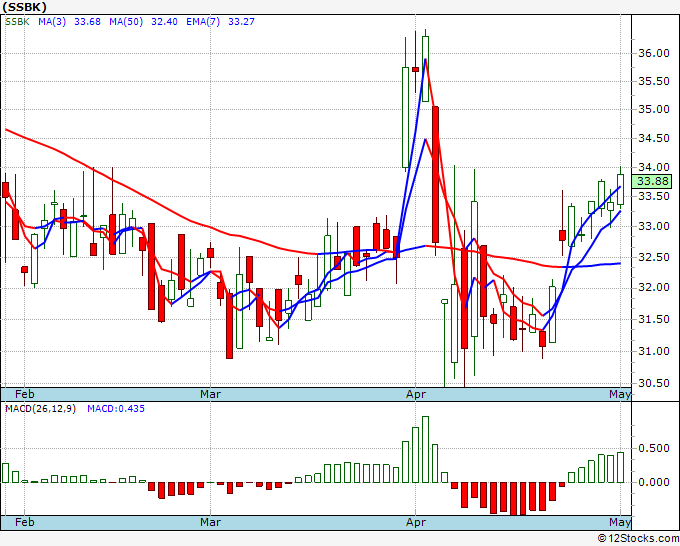The height and width of the screenshot is (546, 680).
Task: Click the (SSBK) chart title
Action: [x=24, y=7]
